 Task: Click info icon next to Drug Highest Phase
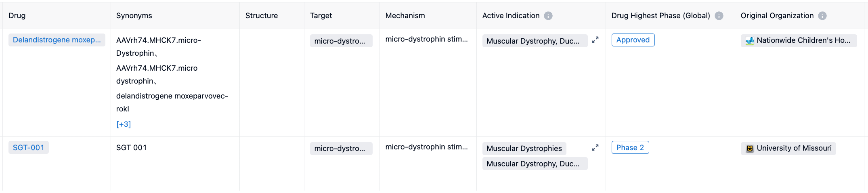tap(719, 16)
